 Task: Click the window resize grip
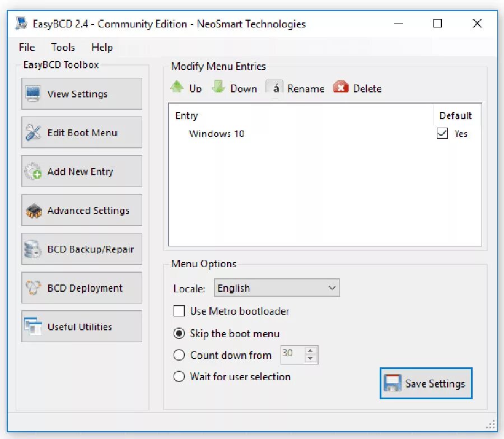pyautogui.click(x=491, y=424)
